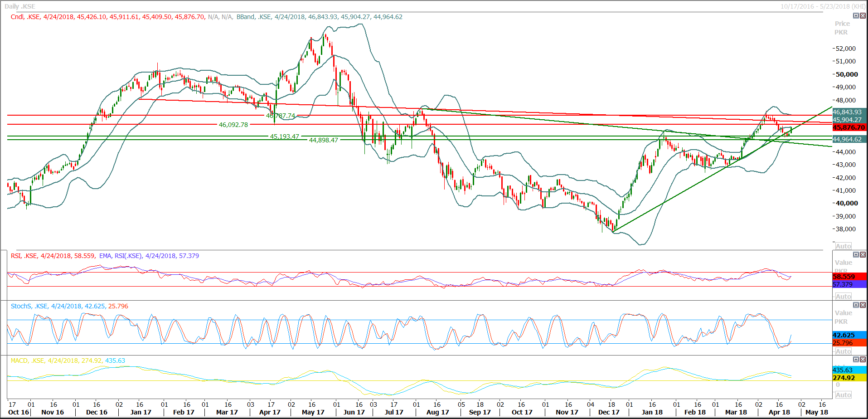Toggle Auto scaling for the StochS panel

point(843,351)
